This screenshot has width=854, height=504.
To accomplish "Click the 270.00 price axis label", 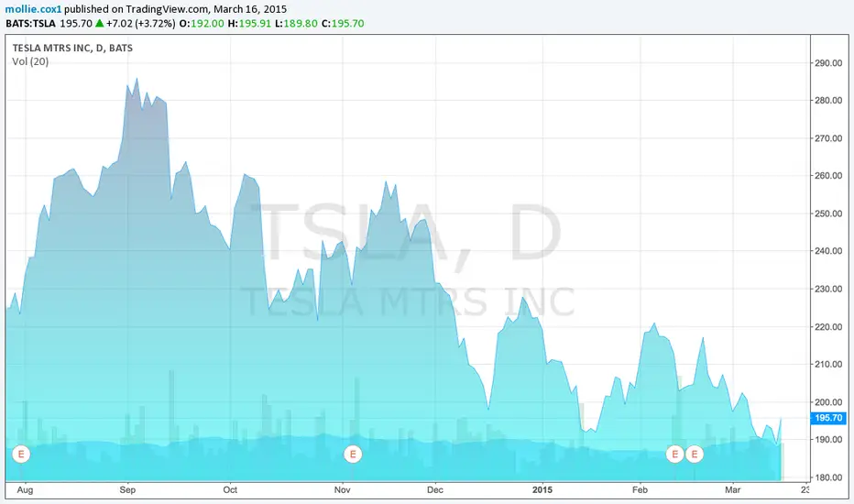I will (x=828, y=138).
